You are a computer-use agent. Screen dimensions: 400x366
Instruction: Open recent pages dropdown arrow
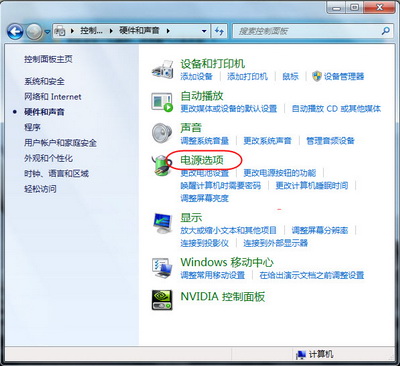47,32
